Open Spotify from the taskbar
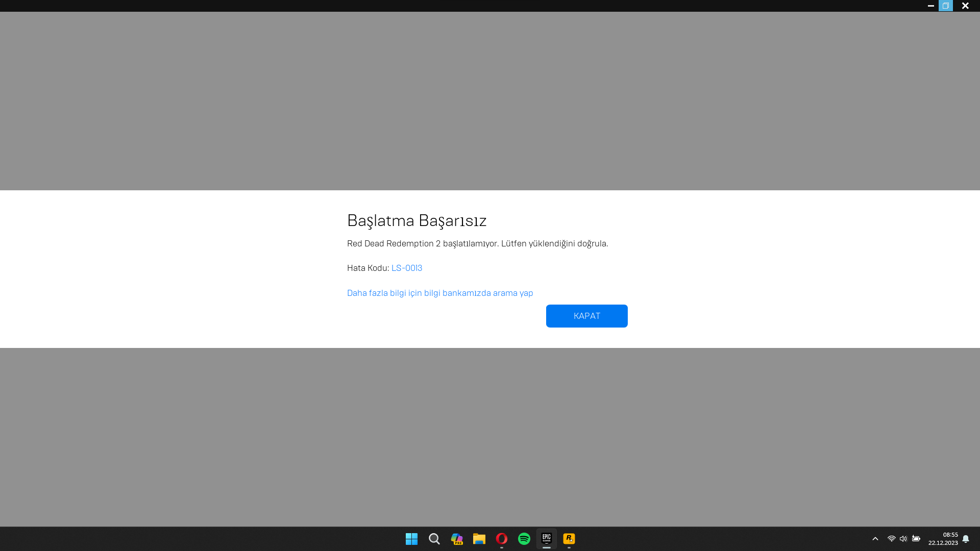 pos(524,539)
